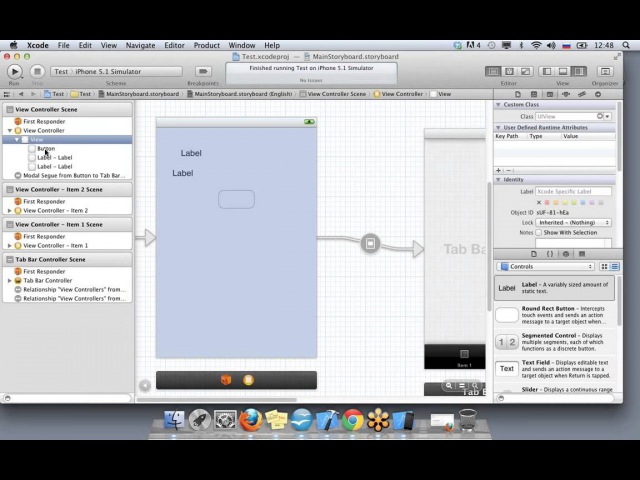Screen dimensions: 640x480
Task: Collapse View Controller in outline
Action: (x=10, y=131)
